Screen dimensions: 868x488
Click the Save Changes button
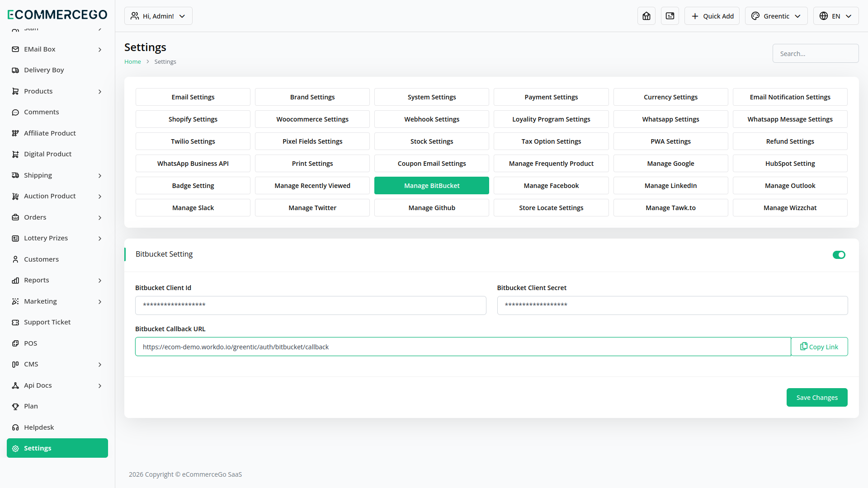coord(817,398)
